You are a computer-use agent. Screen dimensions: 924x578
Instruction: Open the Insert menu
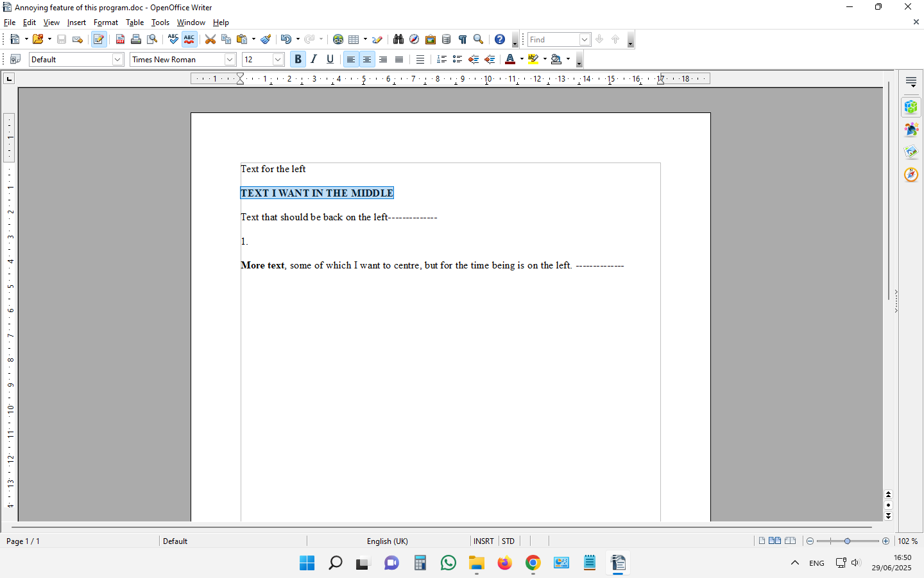(76, 22)
